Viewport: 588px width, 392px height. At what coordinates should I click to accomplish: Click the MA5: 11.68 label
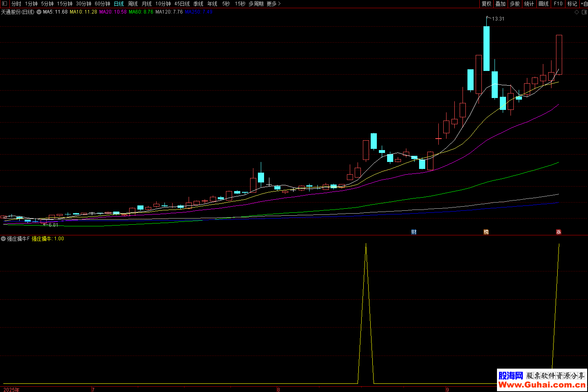55,12
